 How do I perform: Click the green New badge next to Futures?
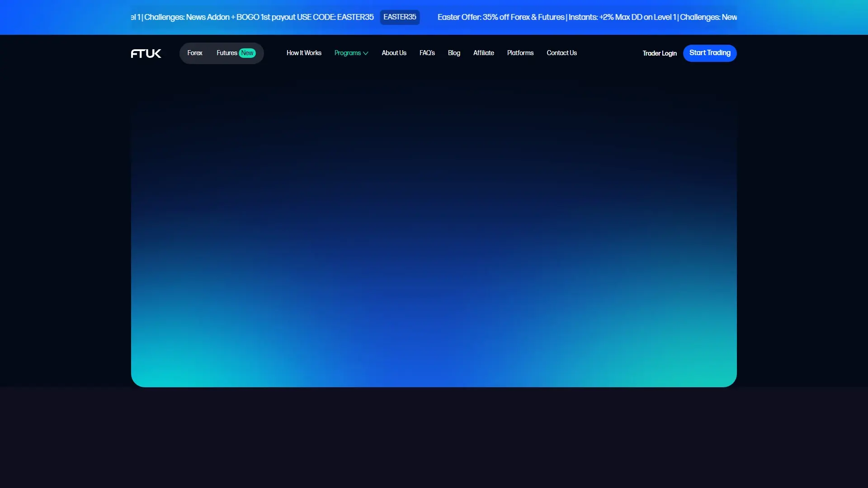pos(247,53)
